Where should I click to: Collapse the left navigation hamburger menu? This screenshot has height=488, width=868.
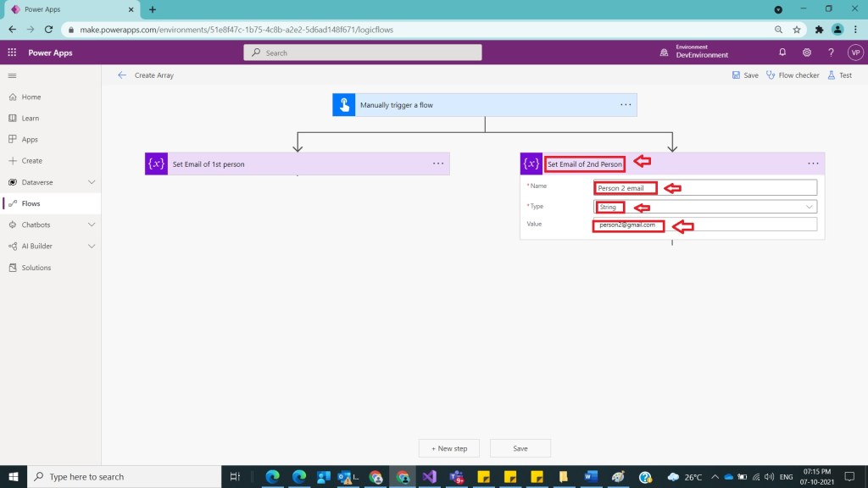pyautogui.click(x=12, y=75)
